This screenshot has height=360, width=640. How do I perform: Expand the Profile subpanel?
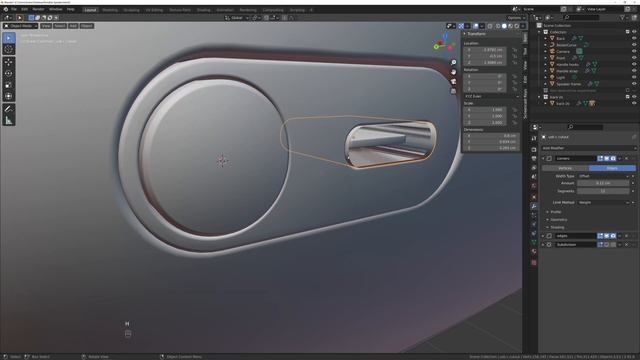tap(556, 212)
